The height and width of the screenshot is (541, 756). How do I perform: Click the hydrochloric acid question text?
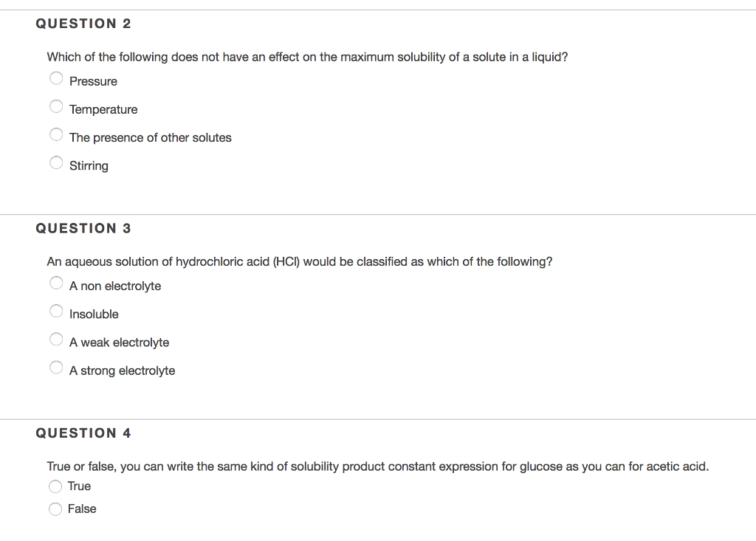pos(300,261)
